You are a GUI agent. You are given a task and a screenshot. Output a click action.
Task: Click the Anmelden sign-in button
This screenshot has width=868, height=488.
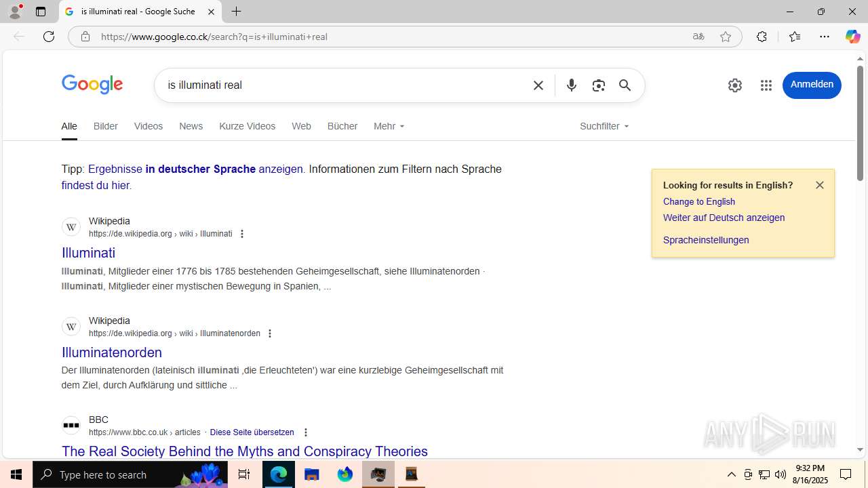coord(812,85)
